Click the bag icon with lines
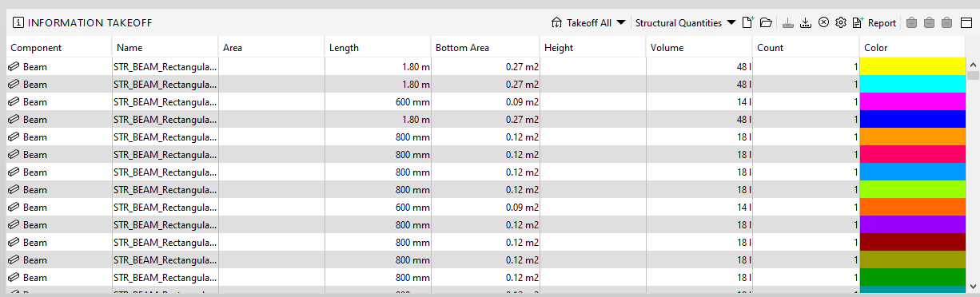Viewport: 980px width, 297px height. pyautogui.click(x=947, y=22)
